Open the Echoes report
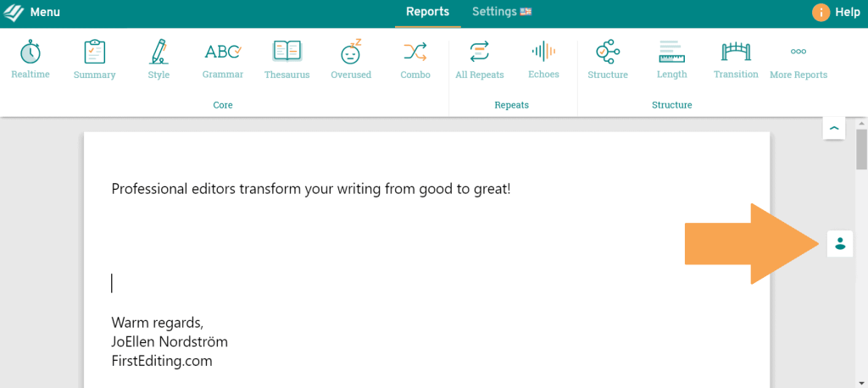The image size is (868, 388). [x=543, y=53]
